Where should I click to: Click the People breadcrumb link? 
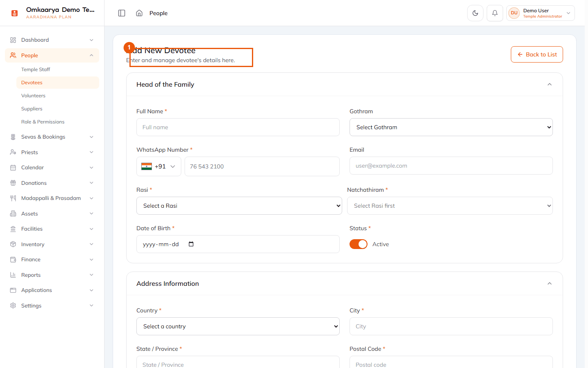pyautogui.click(x=158, y=13)
